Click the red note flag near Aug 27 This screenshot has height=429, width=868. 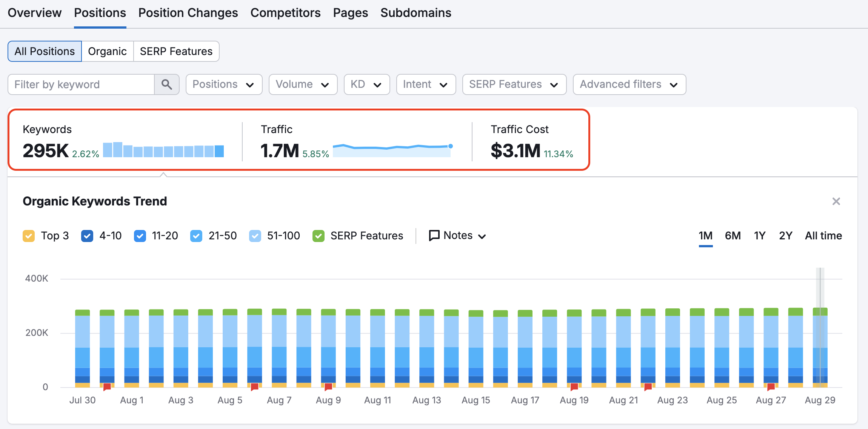[771, 386]
